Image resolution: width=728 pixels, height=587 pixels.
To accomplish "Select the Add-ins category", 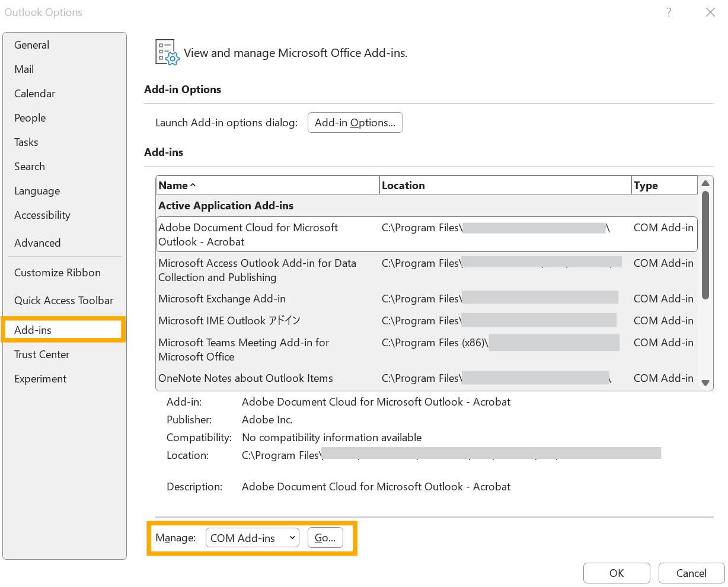I will point(65,330).
